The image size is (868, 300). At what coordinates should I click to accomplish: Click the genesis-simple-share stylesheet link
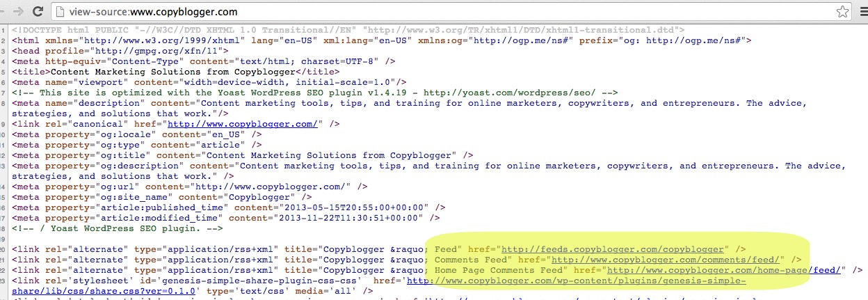[x=576, y=280]
